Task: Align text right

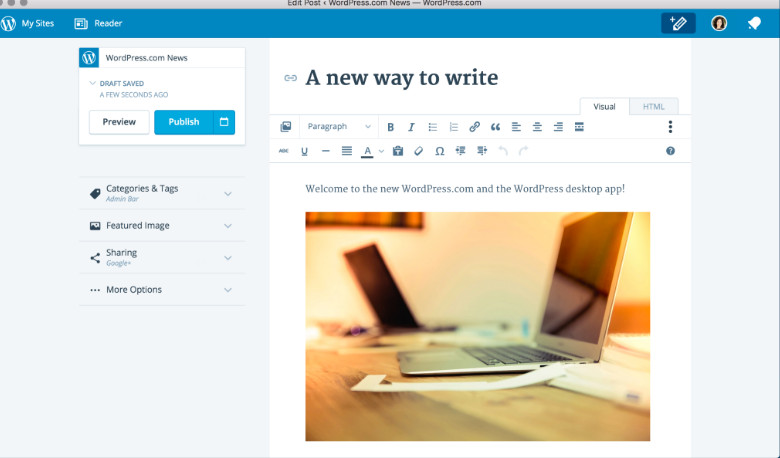Action: pos(558,127)
